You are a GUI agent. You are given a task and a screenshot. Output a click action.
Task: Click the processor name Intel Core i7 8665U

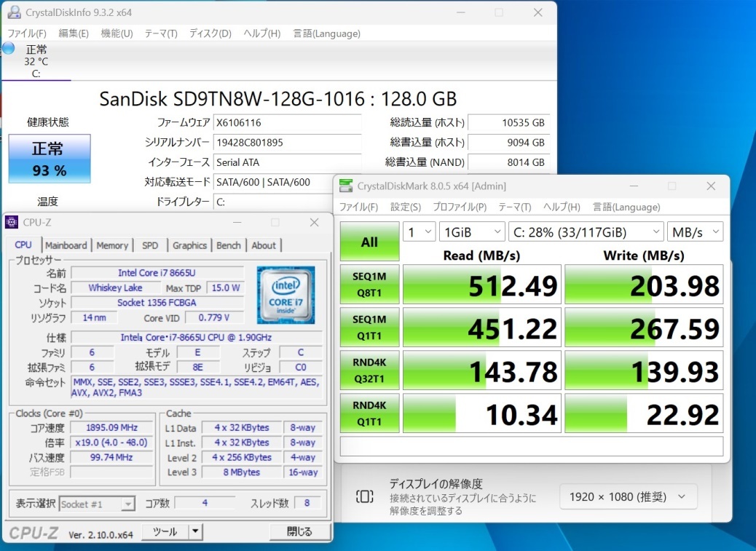(157, 273)
